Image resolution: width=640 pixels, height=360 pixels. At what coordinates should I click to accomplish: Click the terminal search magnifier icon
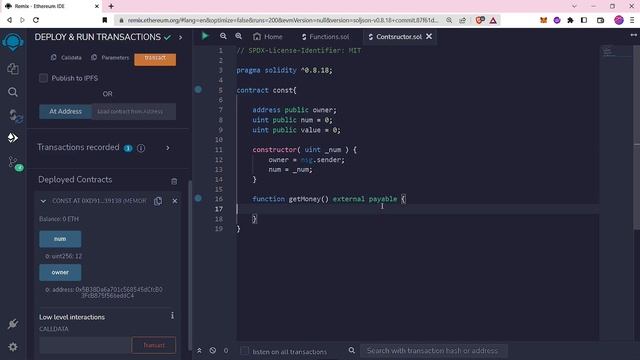tap(352, 350)
